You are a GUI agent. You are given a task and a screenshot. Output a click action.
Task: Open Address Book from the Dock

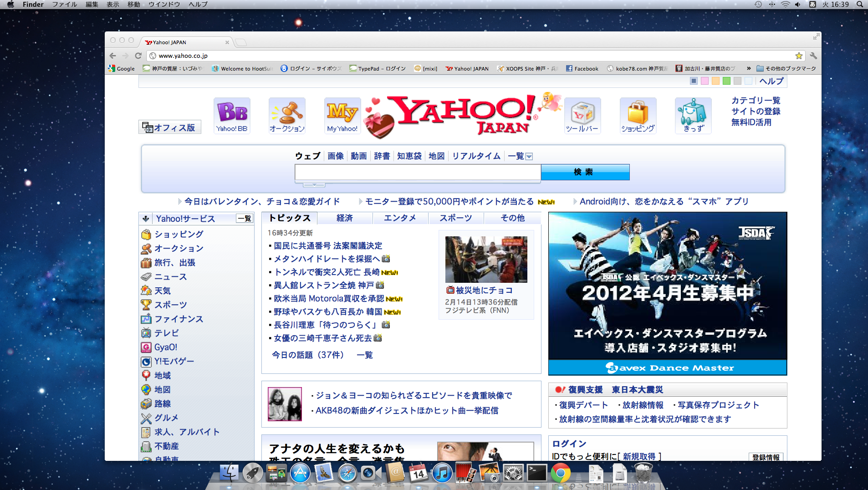click(x=395, y=474)
